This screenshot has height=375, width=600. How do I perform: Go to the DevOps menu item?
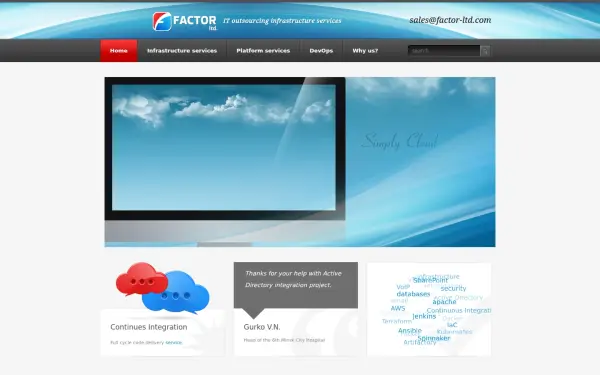point(321,51)
